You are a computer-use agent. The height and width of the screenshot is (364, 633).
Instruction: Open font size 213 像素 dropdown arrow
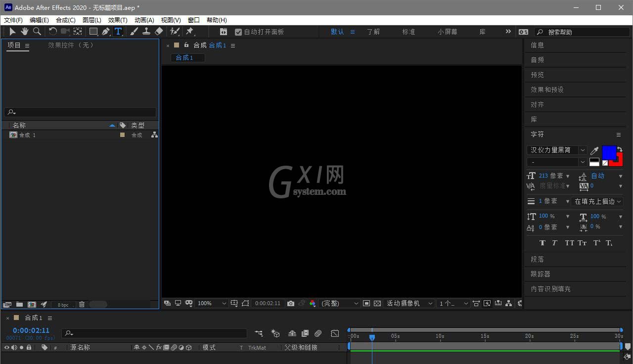pyautogui.click(x=568, y=176)
